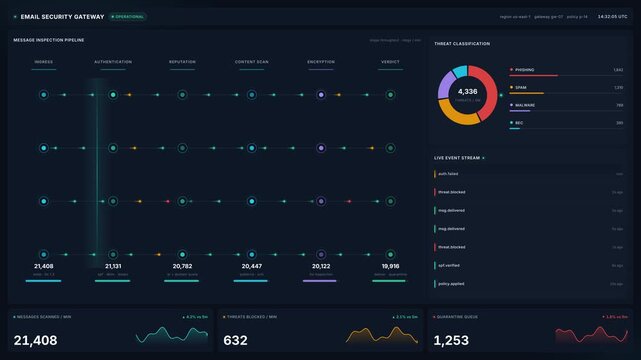The image size is (641, 360).
Task: Click the teal Messages Scanned sparkline
Action: (172, 335)
